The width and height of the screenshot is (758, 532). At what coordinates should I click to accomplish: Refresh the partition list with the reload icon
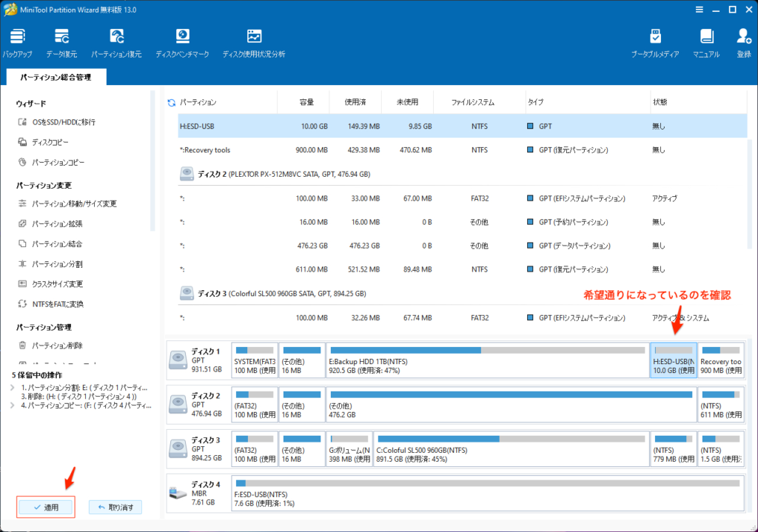tap(172, 103)
